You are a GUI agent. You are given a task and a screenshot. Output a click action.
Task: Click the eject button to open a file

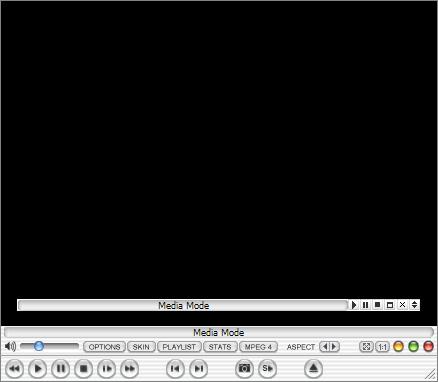click(x=313, y=369)
